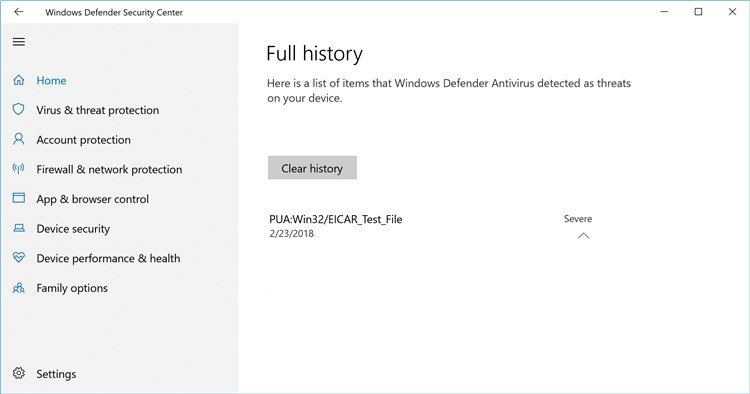Image resolution: width=750 pixels, height=394 pixels.
Task: Maximize the Security Center window
Action: [x=698, y=12]
